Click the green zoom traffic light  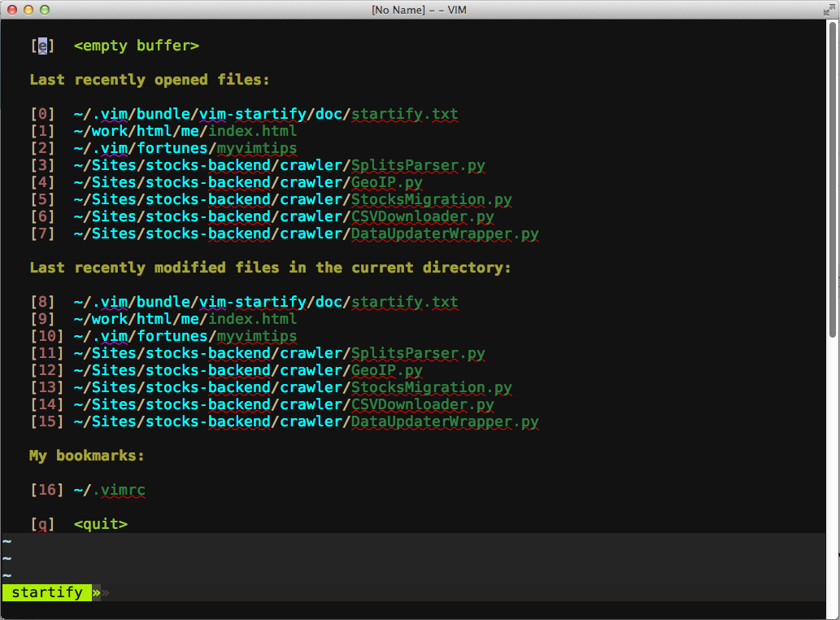(44, 9)
